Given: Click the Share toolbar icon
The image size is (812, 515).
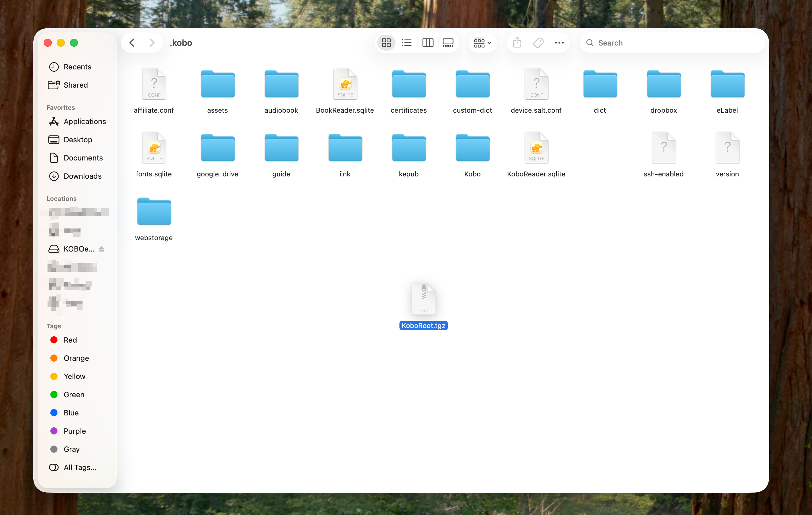Looking at the screenshot, I should coord(517,43).
